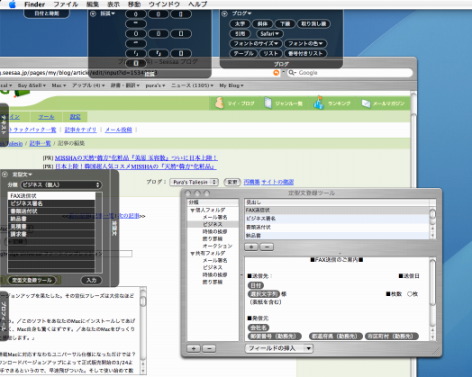
Task: Click the 定型文登録ツール button
Action: 32,280
